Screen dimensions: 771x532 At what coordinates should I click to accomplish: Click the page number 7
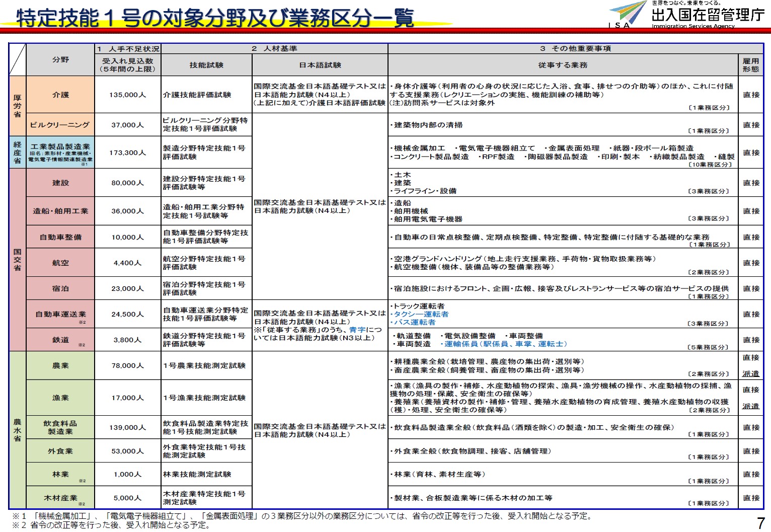pos(760,523)
